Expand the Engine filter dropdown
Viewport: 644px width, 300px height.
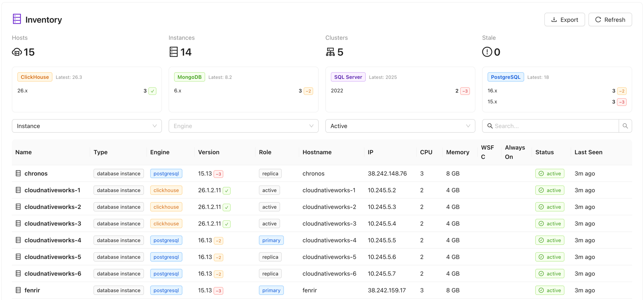pos(243,126)
